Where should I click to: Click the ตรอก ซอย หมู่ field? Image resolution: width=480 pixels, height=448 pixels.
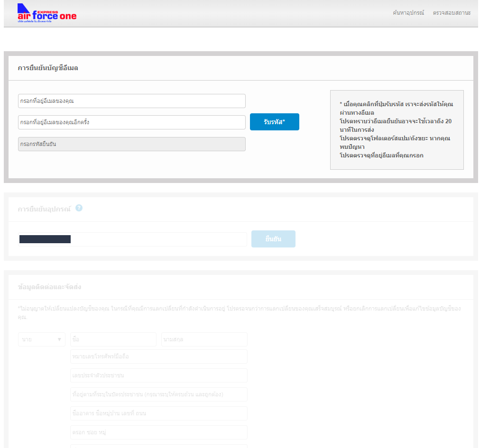pos(158,432)
